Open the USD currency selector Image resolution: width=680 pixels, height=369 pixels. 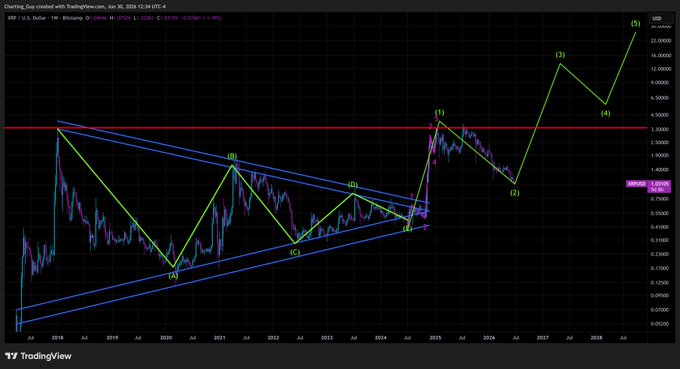pyautogui.click(x=657, y=19)
